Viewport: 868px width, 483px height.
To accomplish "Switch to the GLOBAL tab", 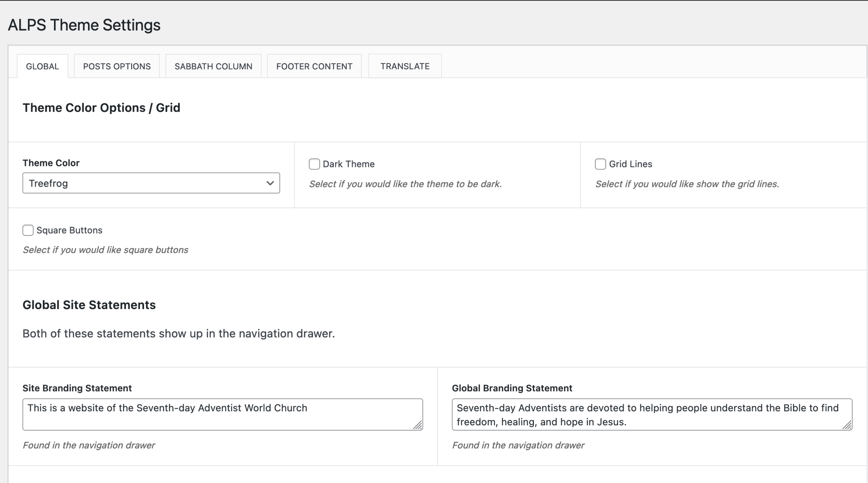I will [x=42, y=66].
